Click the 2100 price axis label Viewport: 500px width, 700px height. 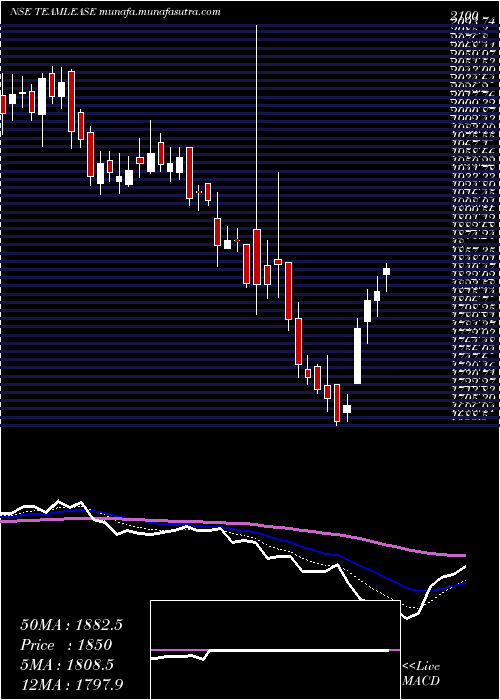pyautogui.click(x=464, y=15)
